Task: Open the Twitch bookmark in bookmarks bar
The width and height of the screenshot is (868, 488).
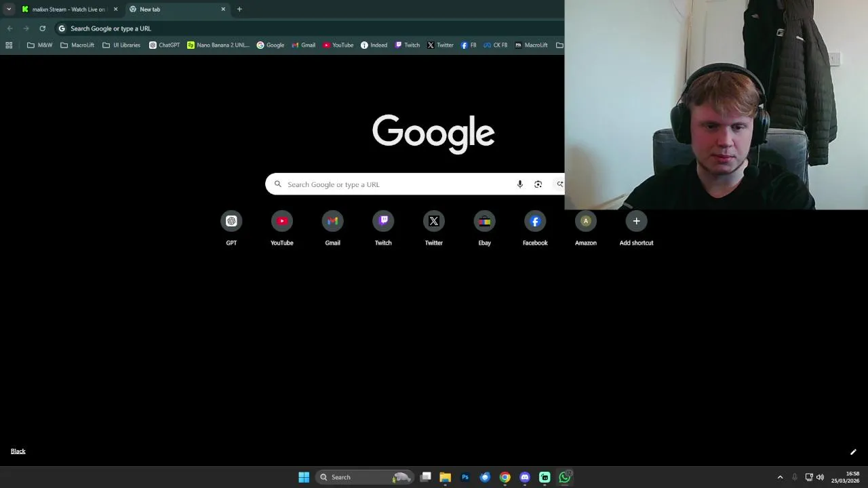Action: pos(408,45)
